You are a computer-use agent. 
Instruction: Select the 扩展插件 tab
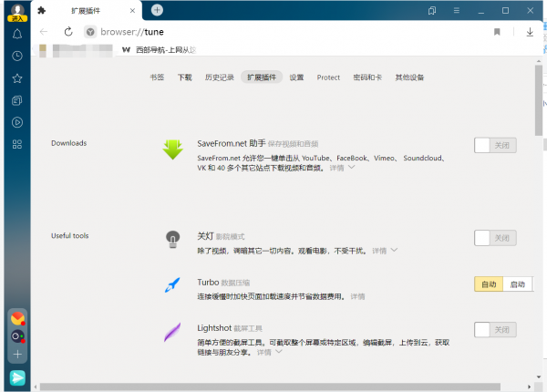pos(262,77)
